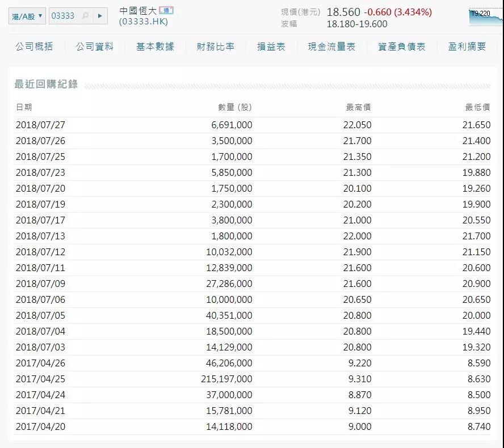The width and height of the screenshot is (504, 448).
Task: Click the 通 badge beside 中國恆大
Action: [x=166, y=11]
